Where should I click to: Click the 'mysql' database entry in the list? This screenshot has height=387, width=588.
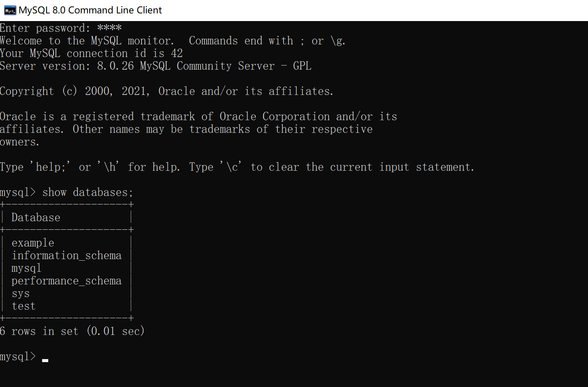click(26, 268)
